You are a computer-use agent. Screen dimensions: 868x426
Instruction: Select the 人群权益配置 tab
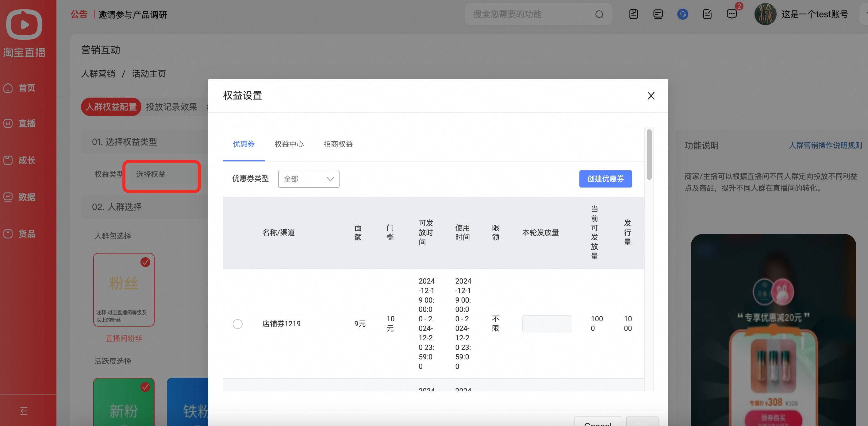coord(111,107)
